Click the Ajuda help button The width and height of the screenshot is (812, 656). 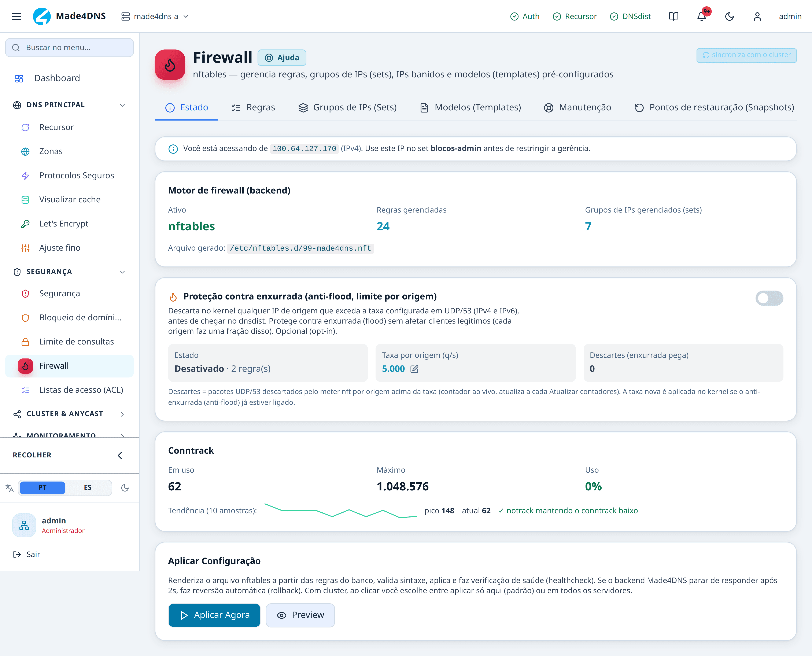coord(282,58)
